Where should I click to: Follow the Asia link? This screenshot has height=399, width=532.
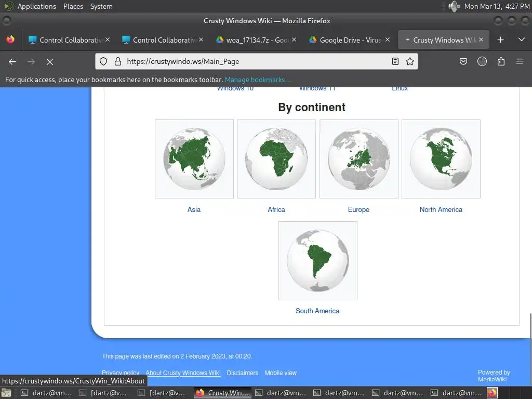pos(194,210)
